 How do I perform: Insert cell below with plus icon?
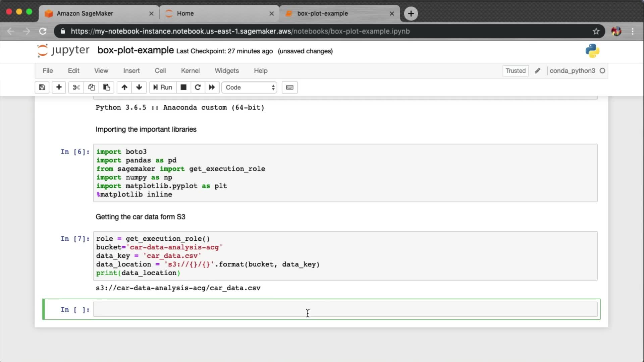coord(59,87)
